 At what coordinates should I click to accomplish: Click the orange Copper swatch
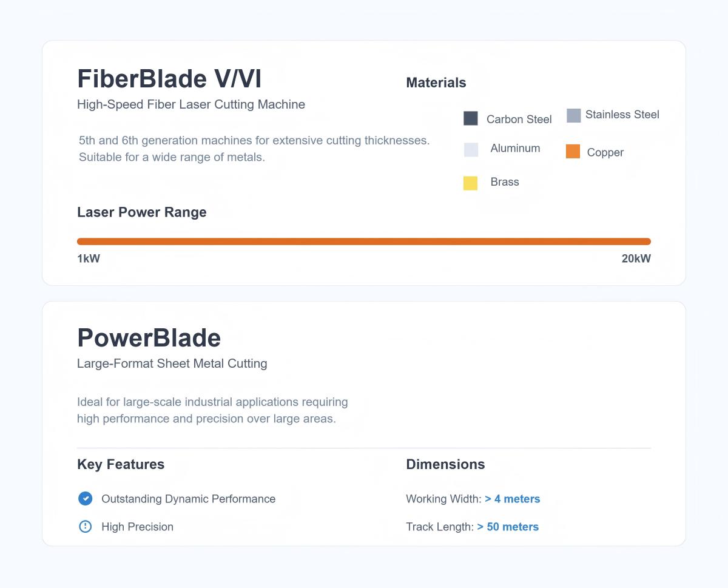click(573, 152)
